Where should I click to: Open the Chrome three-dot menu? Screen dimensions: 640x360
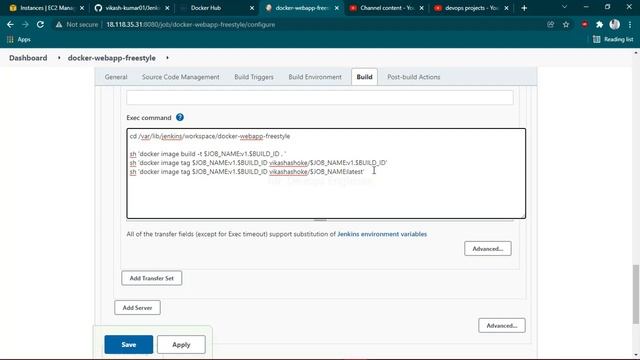(x=630, y=24)
